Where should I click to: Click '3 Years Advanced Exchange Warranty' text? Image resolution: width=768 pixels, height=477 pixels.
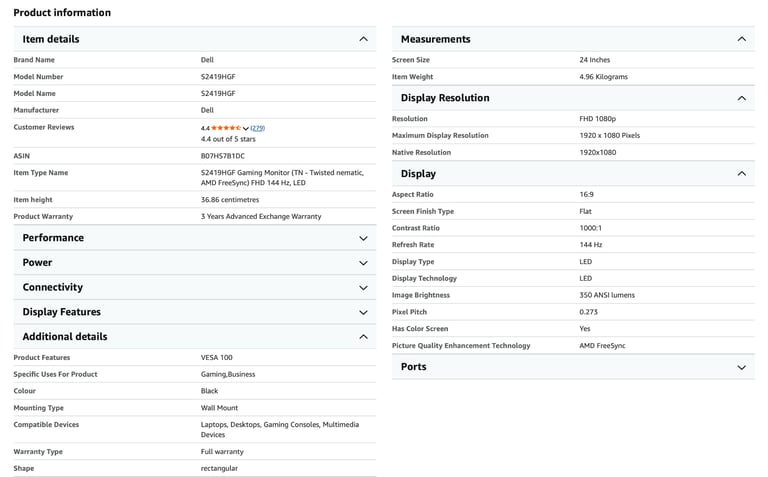(261, 216)
